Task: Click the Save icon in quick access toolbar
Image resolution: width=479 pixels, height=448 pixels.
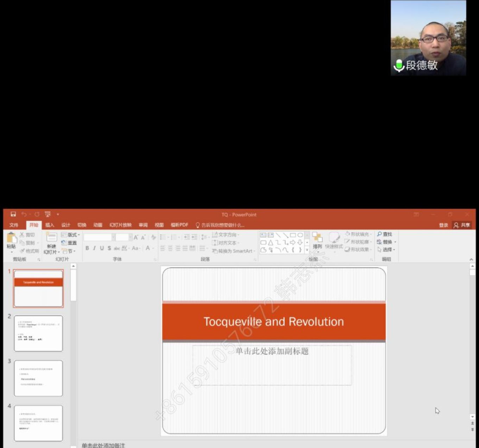Action: coord(13,214)
